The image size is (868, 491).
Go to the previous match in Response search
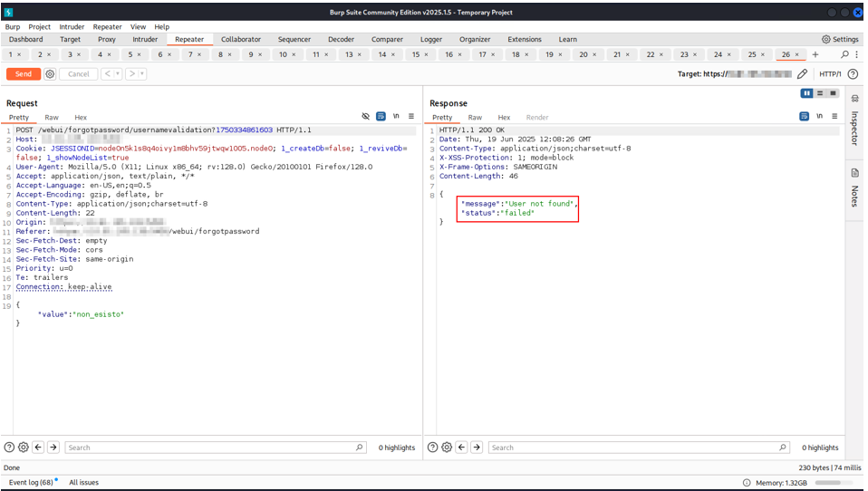(461, 448)
